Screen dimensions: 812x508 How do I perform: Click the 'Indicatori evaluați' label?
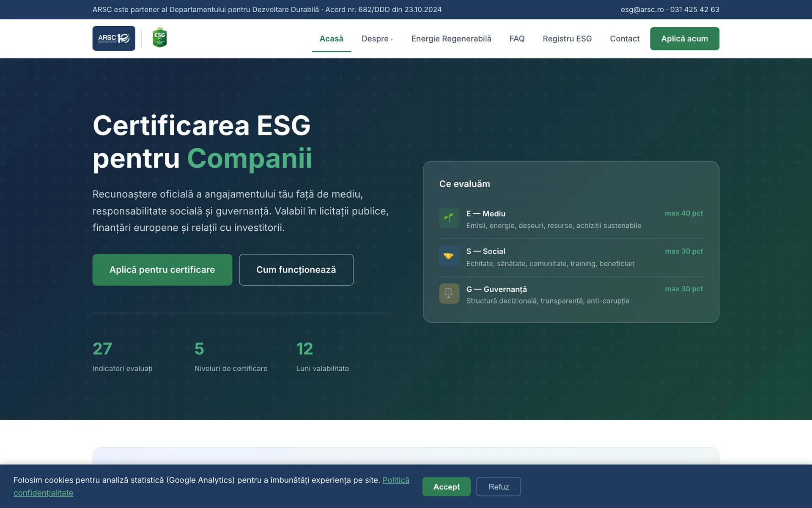123,369
